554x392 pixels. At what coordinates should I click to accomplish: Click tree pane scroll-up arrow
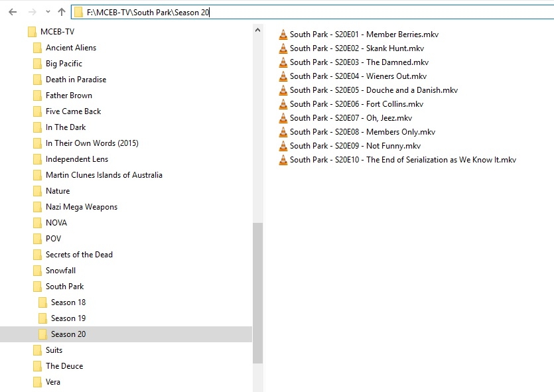pyautogui.click(x=257, y=30)
